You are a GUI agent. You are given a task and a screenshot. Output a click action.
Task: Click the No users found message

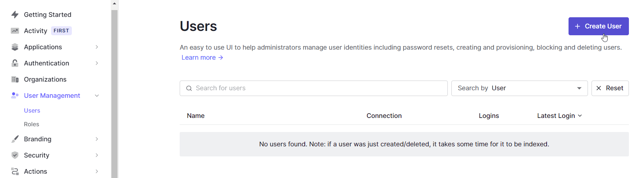(404, 144)
